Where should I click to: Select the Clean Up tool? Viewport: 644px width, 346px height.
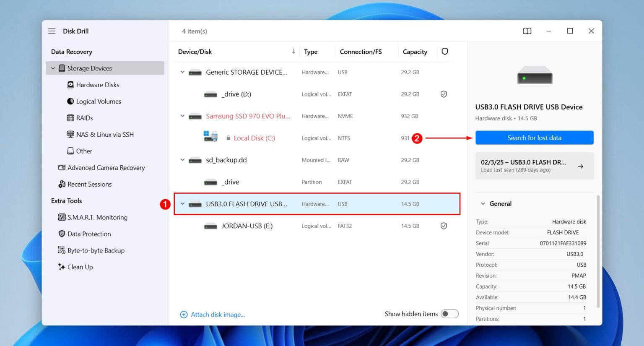(x=80, y=267)
